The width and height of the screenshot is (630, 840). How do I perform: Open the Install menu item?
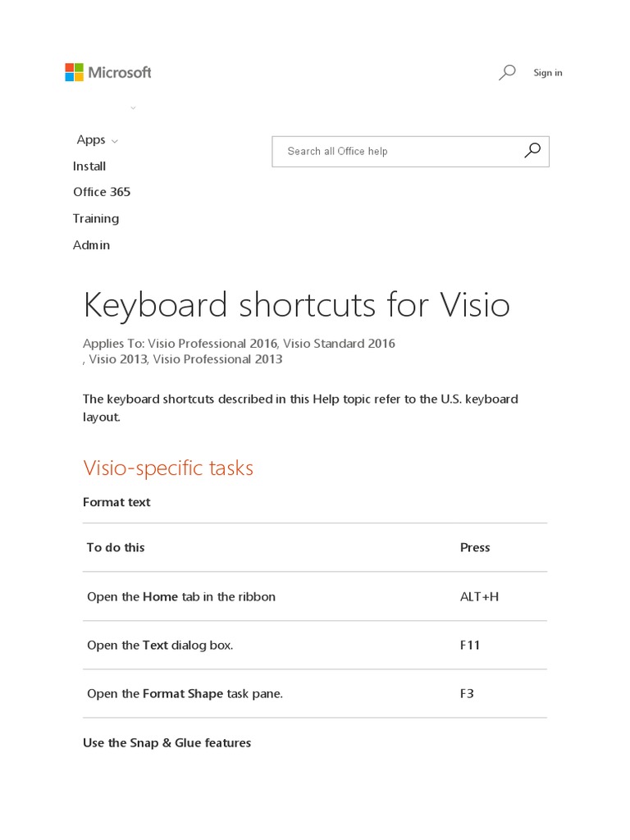coord(89,167)
